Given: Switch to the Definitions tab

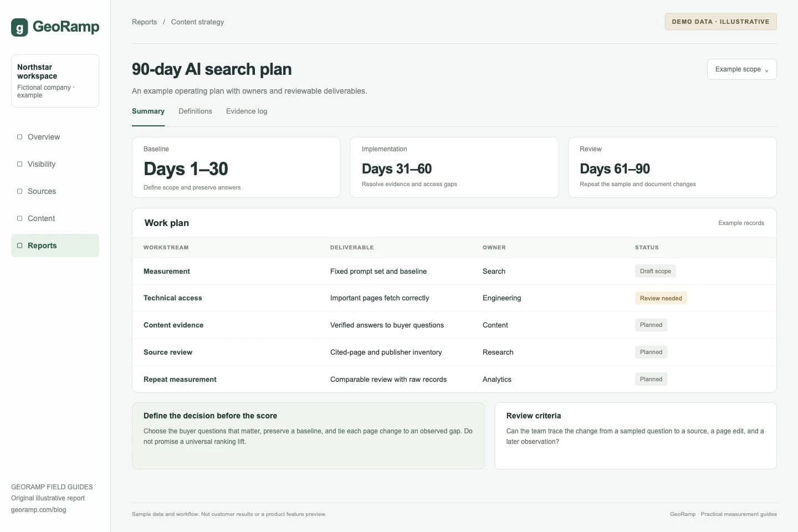Looking at the screenshot, I should pyautogui.click(x=195, y=111).
